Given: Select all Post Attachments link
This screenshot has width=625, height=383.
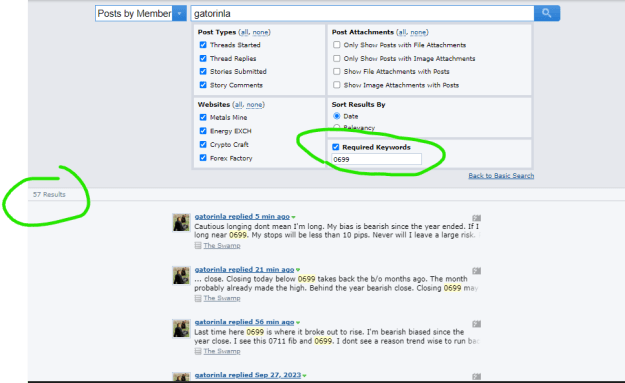Looking at the screenshot, I should [x=402, y=32].
